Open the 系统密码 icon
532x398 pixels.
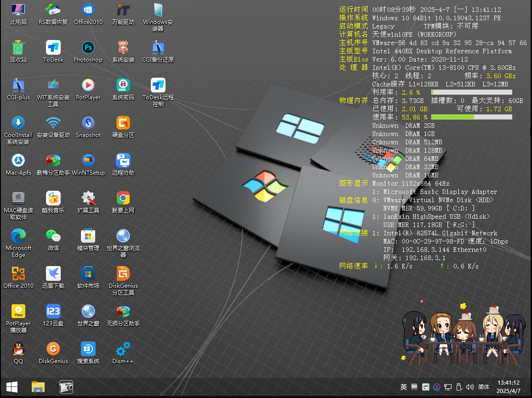(123, 90)
